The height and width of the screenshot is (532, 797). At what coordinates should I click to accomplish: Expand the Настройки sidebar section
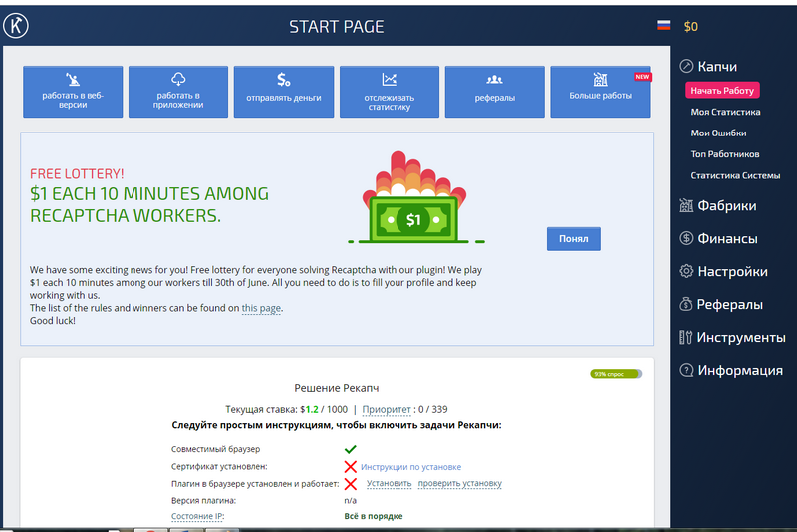(732, 271)
